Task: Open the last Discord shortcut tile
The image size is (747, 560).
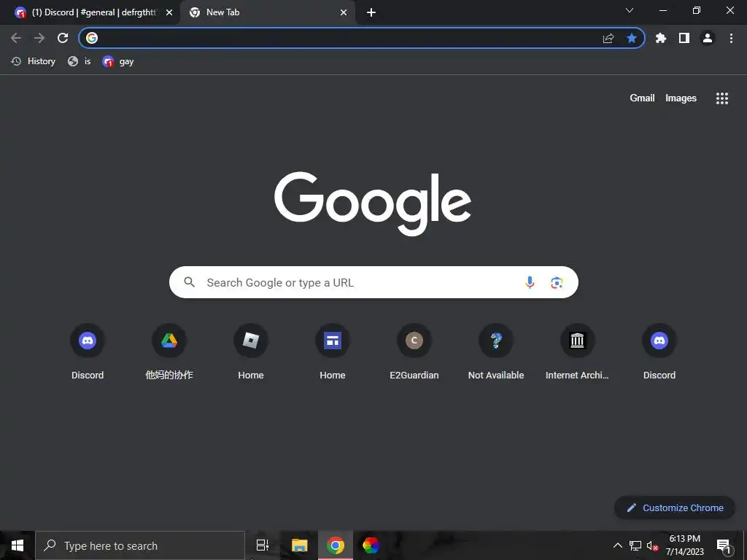Action: [659, 351]
